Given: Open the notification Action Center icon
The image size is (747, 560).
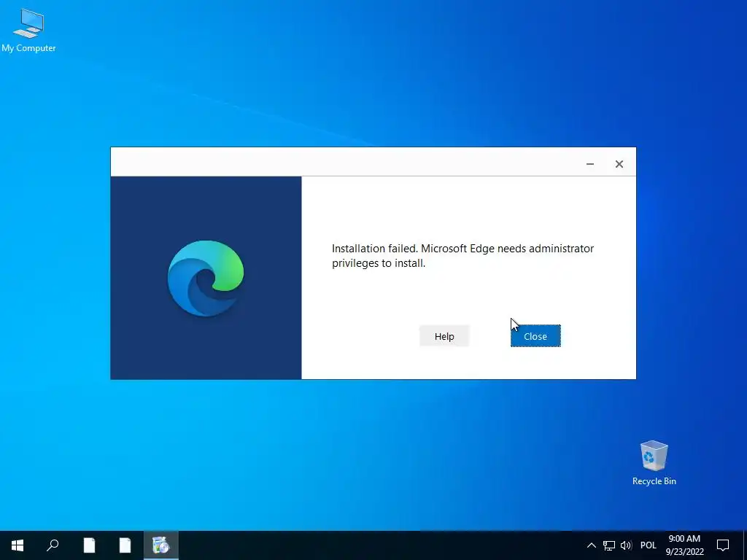Looking at the screenshot, I should point(723,545).
